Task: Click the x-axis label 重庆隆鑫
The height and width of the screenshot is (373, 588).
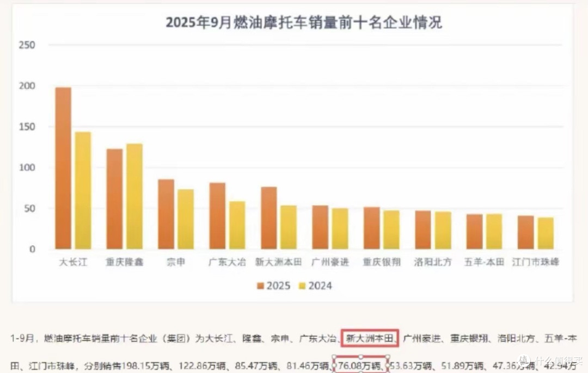Action: point(125,262)
